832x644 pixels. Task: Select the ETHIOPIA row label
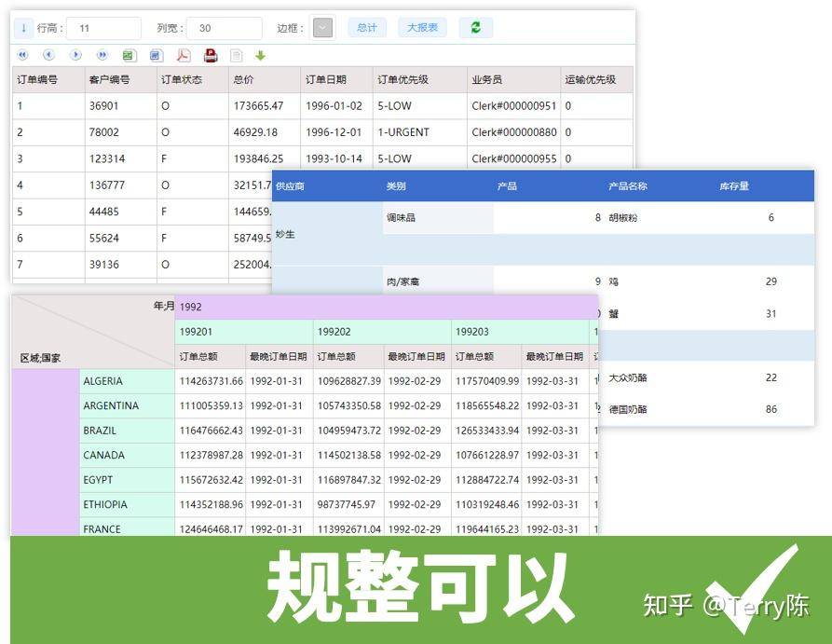click(127, 504)
